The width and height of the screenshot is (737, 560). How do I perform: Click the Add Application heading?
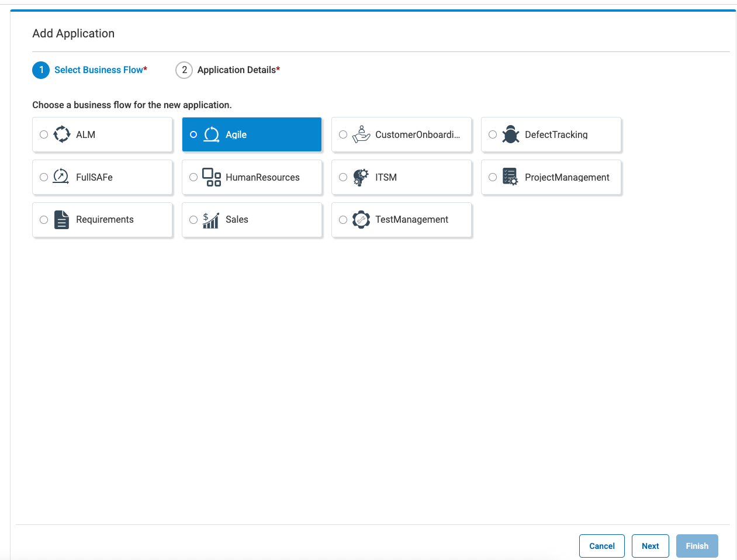[x=74, y=33]
